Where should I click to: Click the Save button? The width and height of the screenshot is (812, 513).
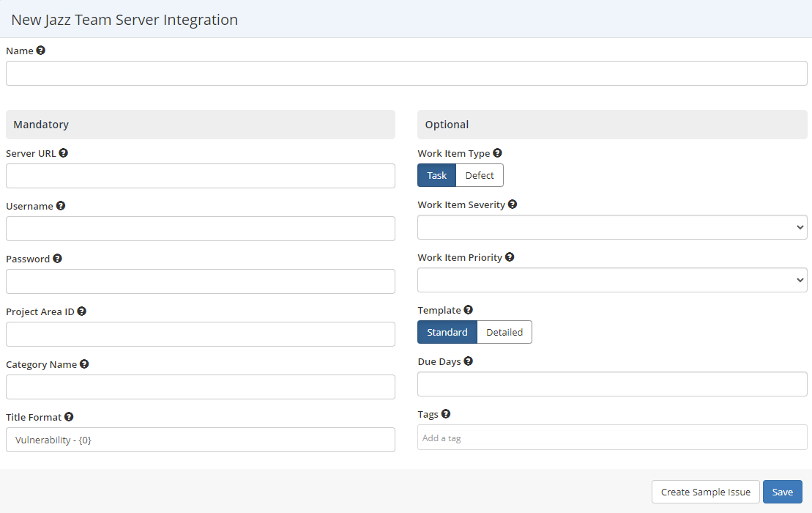(783, 492)
